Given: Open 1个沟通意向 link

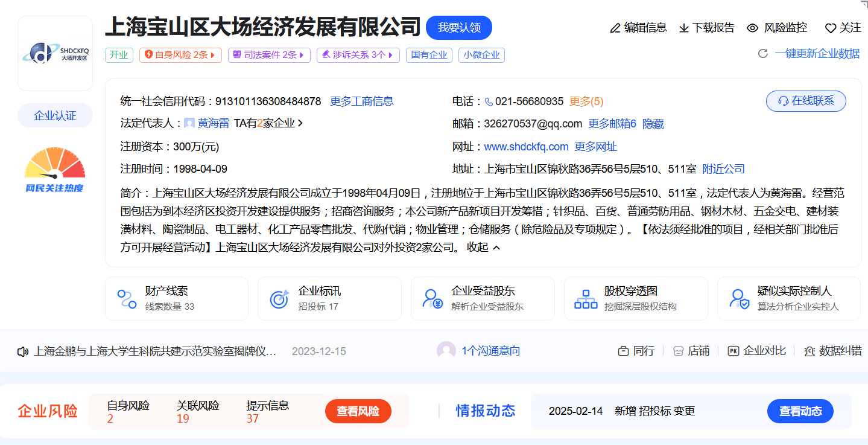Looking at the screenshot, I should tap(491, 351).
